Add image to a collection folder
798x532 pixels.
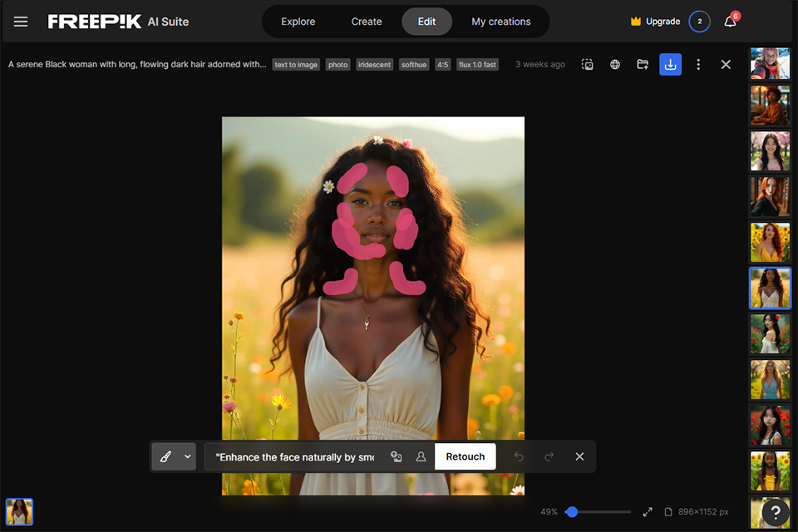point(643,65)
